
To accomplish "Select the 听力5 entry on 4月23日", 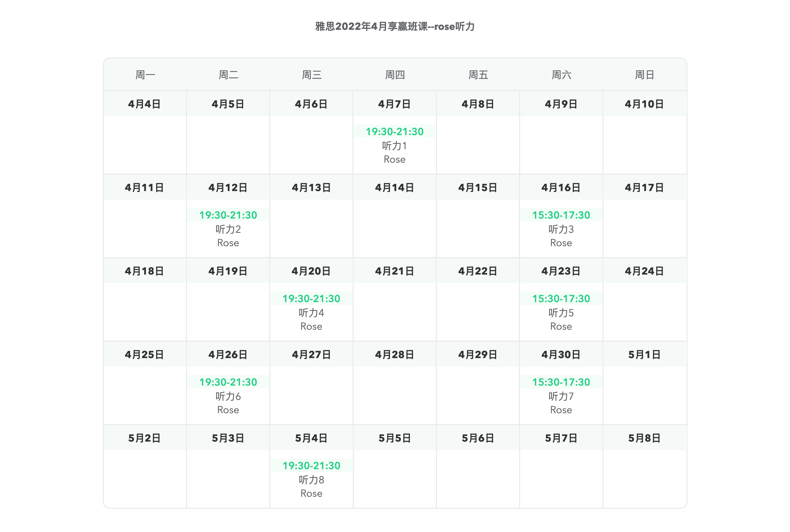I will click(x=561, y=313).
